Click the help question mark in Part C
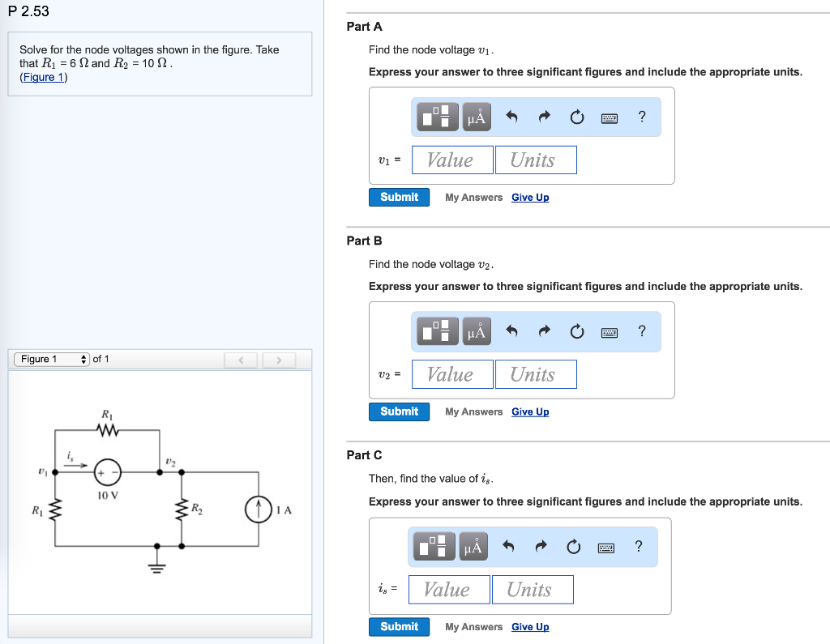 click(638, 546)
